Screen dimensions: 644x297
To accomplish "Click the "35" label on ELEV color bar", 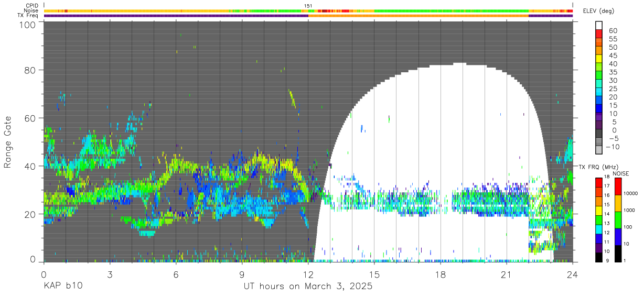I will pyautogui.click(x=613, y=72).
